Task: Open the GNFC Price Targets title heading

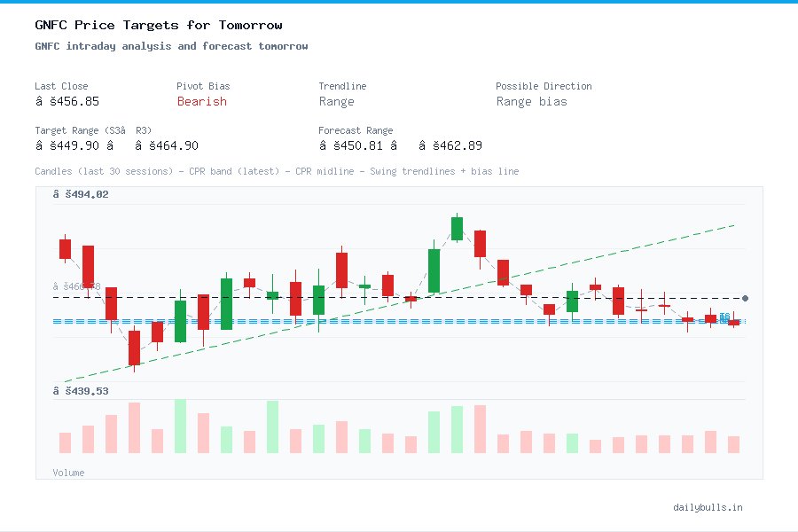Action: 158,25
